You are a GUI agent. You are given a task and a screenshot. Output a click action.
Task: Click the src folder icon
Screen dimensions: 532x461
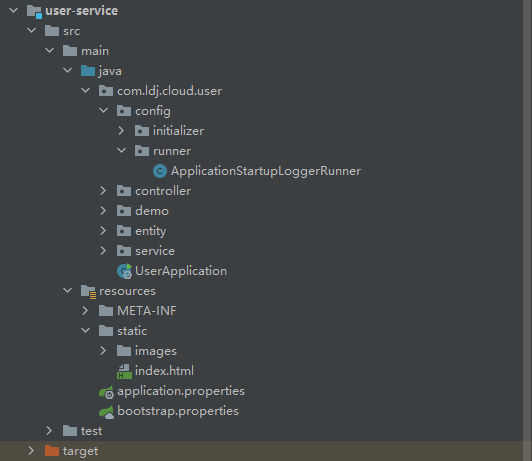pos(52,31)
